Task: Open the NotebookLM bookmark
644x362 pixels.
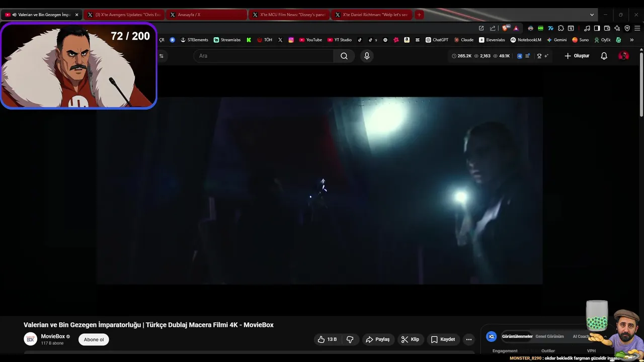Action: [526, 40]
